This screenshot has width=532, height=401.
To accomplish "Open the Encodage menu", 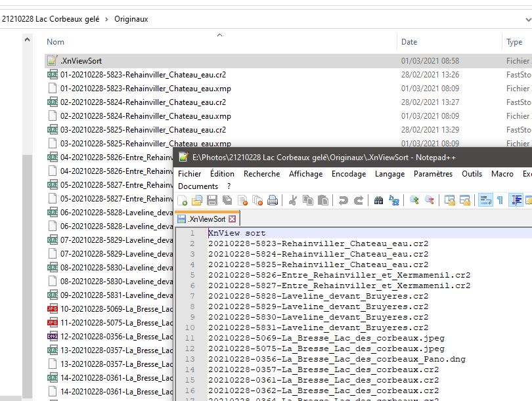I will coord(349,174).
